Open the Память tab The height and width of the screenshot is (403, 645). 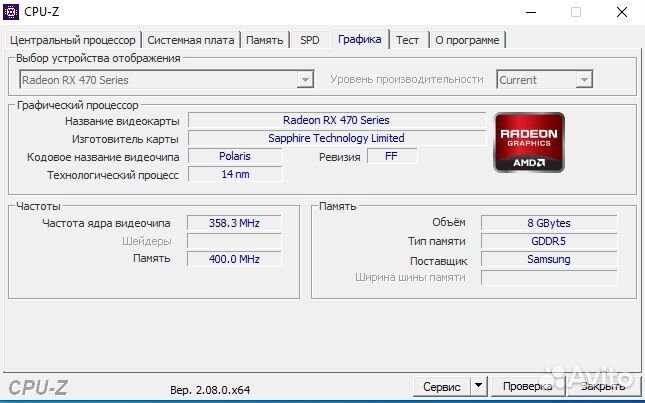point(264,40)
